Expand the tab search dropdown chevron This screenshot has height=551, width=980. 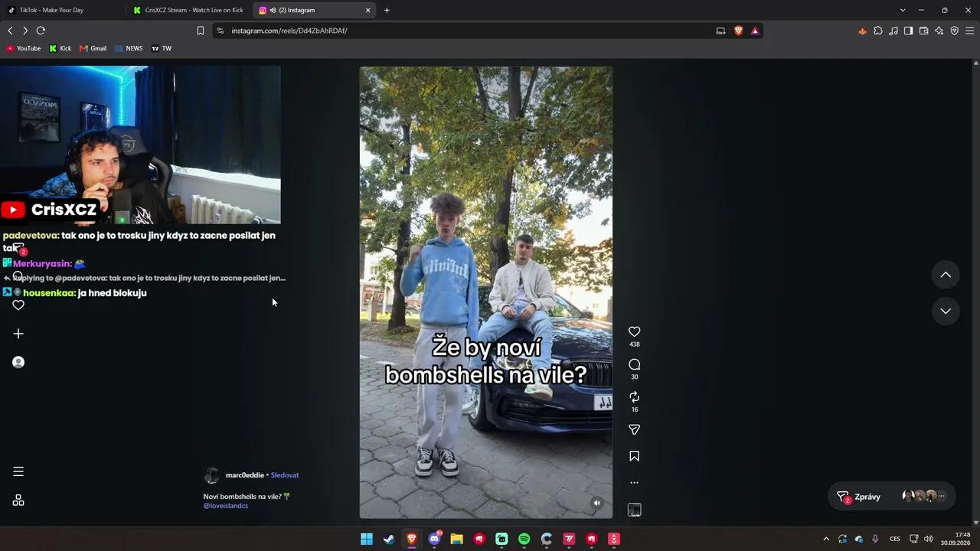pyautogui.click(x=903, y=10)
